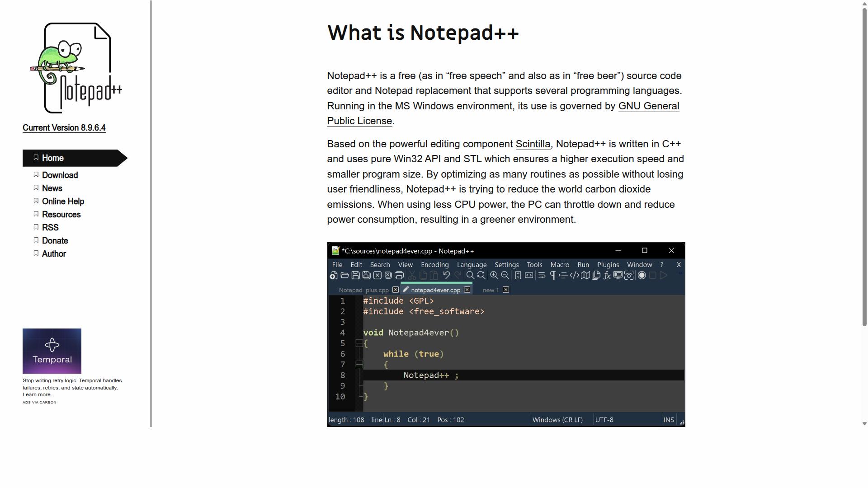This screenshot has width=868, height=488.
Task: Open the Current Version 8.9.6.4 link
Action: 64,128
